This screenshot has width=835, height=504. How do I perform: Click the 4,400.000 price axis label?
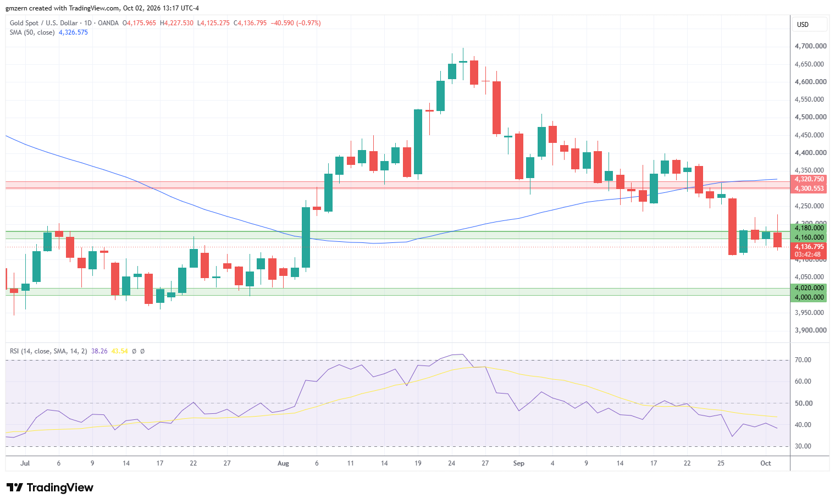coord(810,153)
